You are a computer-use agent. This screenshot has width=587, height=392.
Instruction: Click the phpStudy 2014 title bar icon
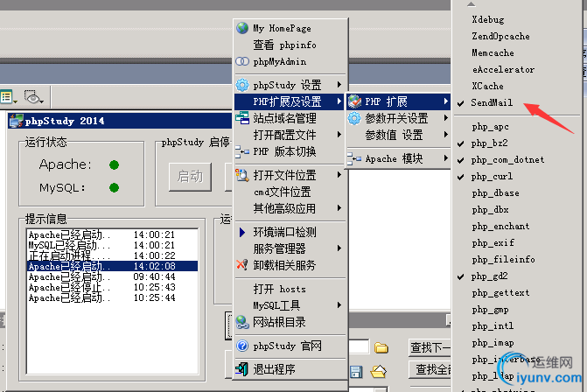(x=17, y=121)
